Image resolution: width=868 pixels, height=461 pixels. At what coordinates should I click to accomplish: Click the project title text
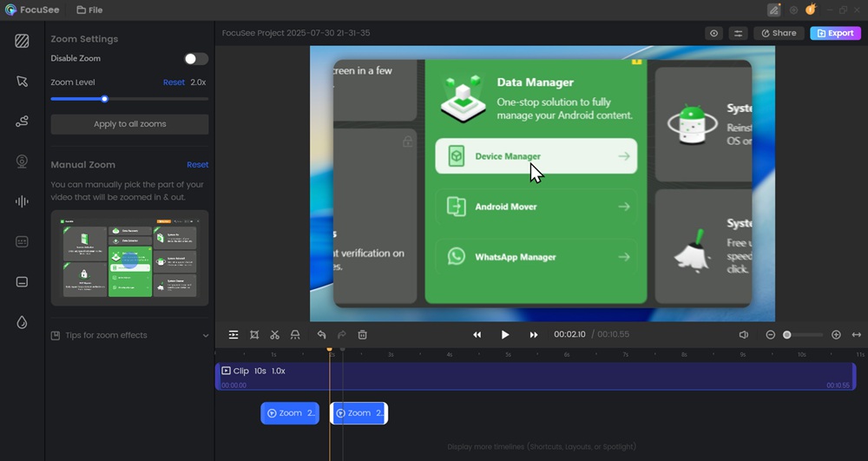(296, 33)
